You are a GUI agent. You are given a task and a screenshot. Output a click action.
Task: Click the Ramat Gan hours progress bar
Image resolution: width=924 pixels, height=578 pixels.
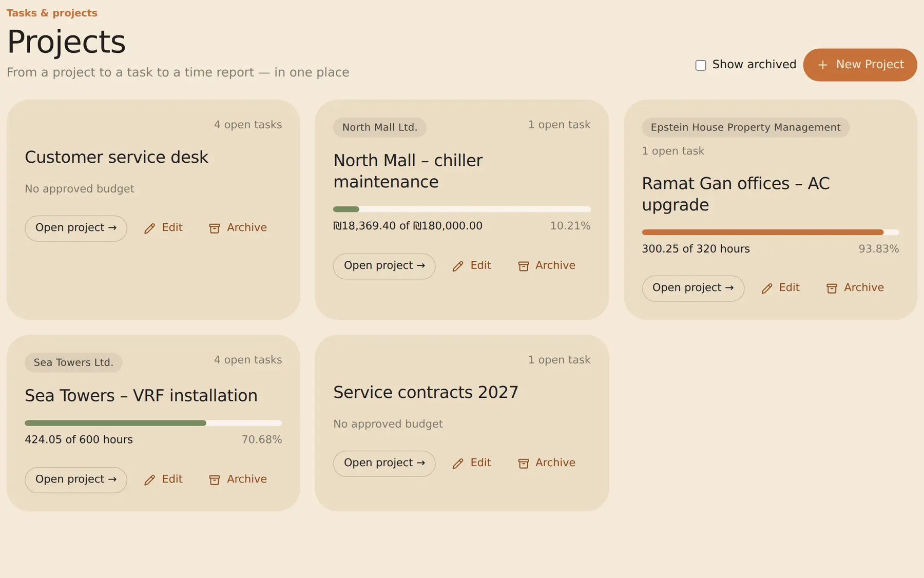click(771, 232)
